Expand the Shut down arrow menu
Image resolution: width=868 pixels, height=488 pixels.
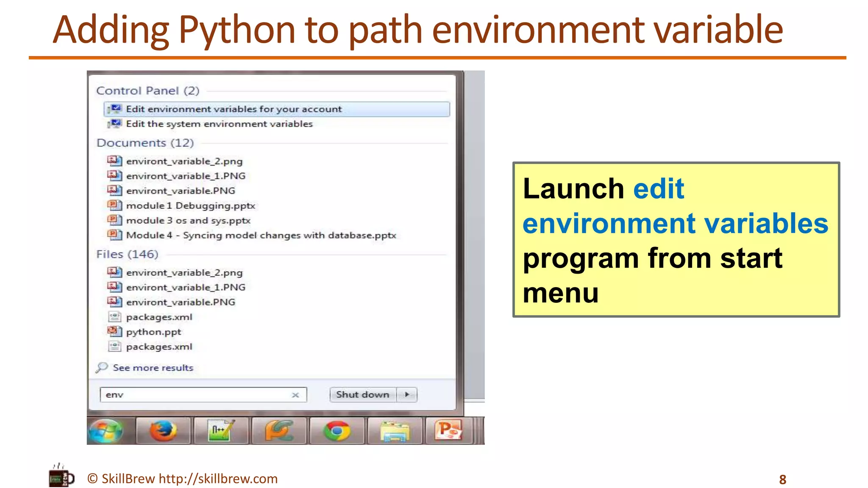(x=407, y=394)
